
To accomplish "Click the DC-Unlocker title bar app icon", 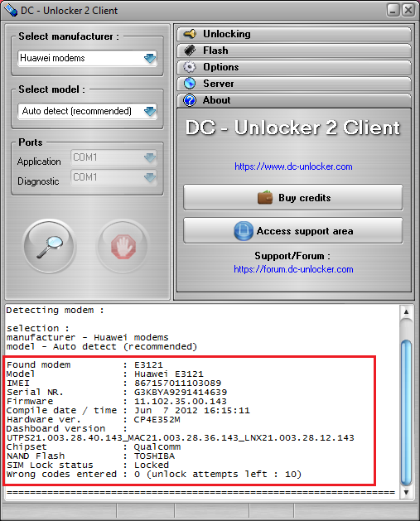I will pyautogui.click(x=10, y=10).
